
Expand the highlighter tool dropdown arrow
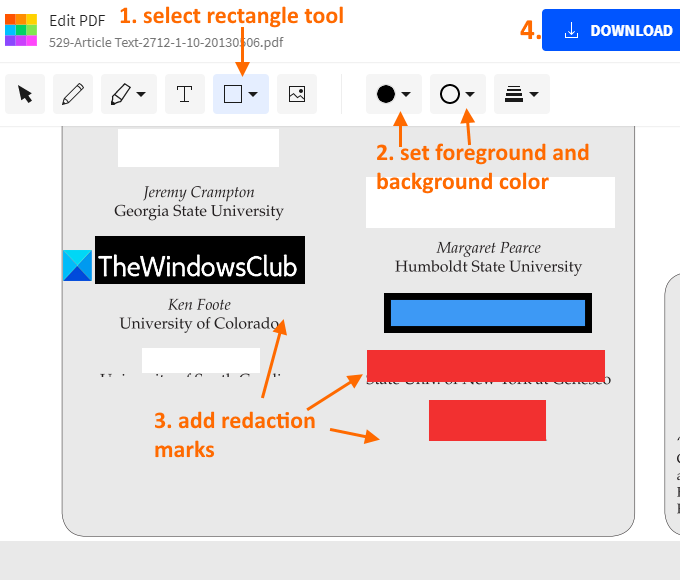(x=141, y=94)
